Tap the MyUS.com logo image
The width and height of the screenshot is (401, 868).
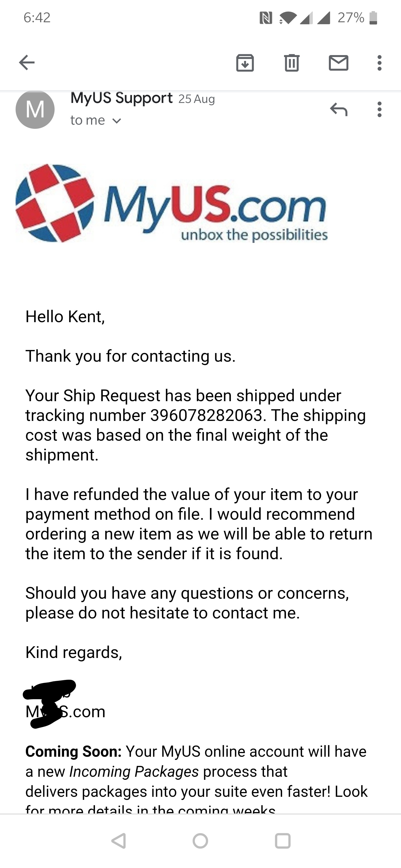click(x=171, y=203)
